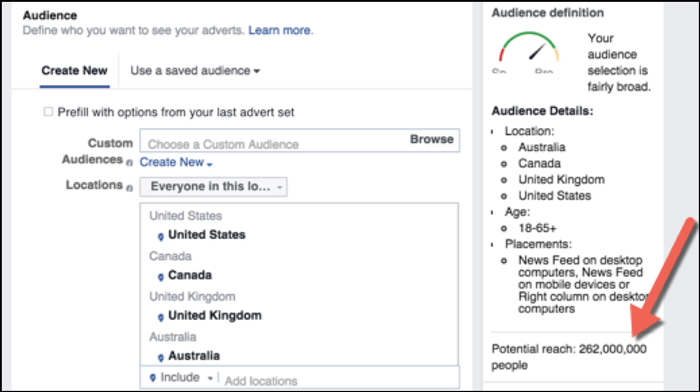700x392 pixels.
Task: Click the Browse button for custom audiences
Action: point(431,139)
